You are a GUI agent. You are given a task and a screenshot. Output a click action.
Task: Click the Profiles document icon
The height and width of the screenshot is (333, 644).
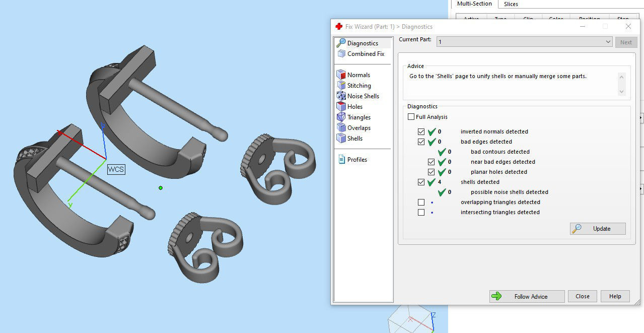341,160
